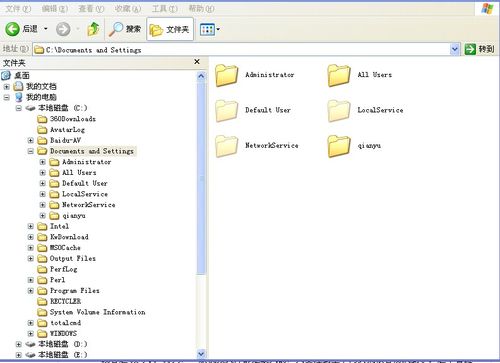500x363 pixels.
Task: Click the green Back arrow icon
Action: click(12, 29)
